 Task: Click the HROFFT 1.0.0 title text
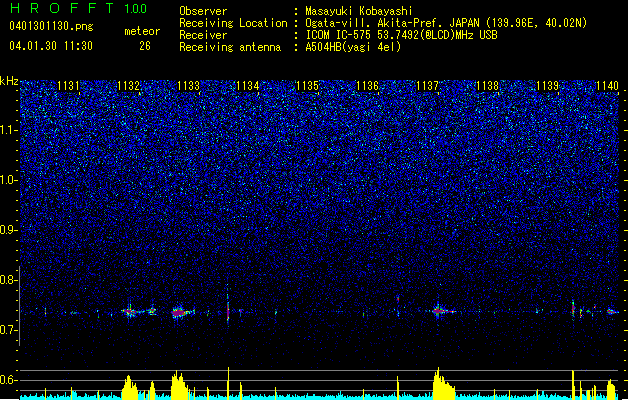tap(78, 8)
